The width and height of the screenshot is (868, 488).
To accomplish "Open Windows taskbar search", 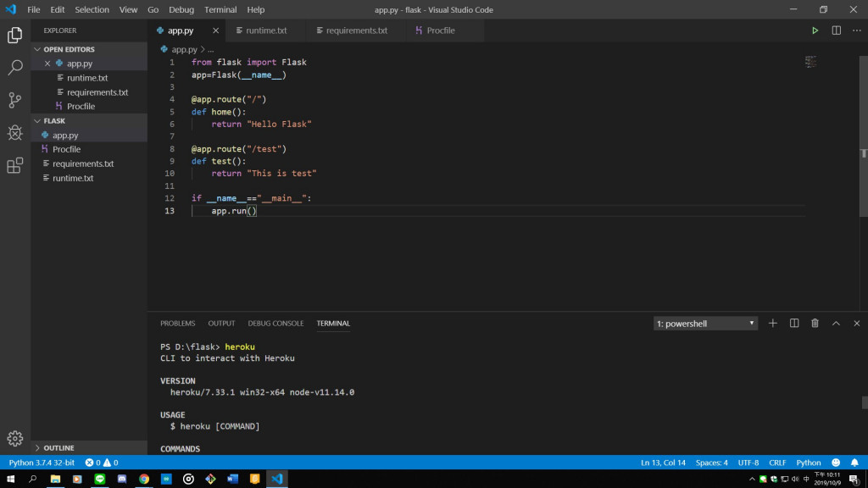I will (33, 479).
